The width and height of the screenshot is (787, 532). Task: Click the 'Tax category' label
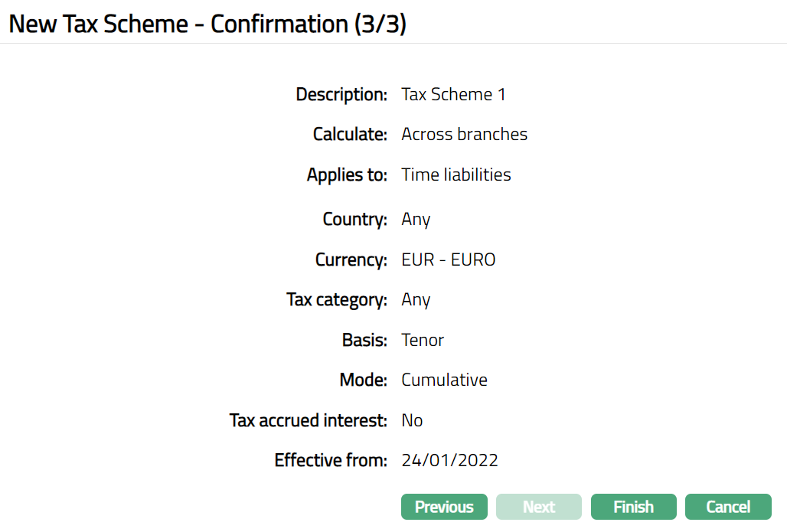point(337,300)
